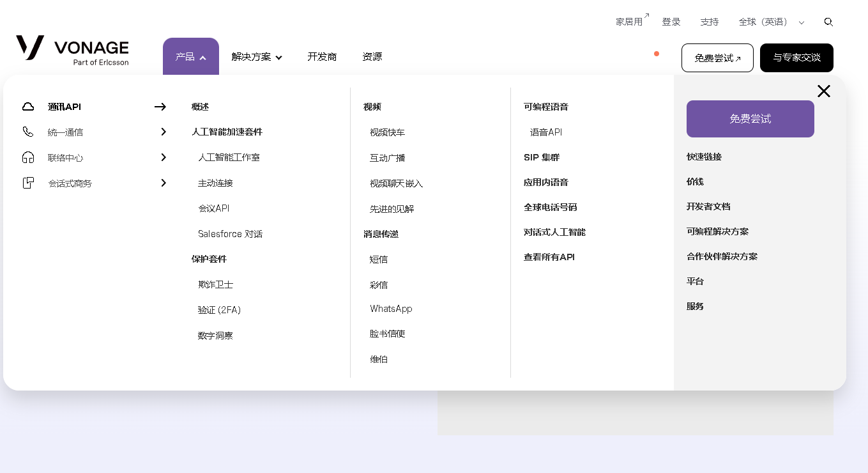Open 人工智能加速套件 heading link
This screenshot has height=473, width=868.
[x=227, y=132]
